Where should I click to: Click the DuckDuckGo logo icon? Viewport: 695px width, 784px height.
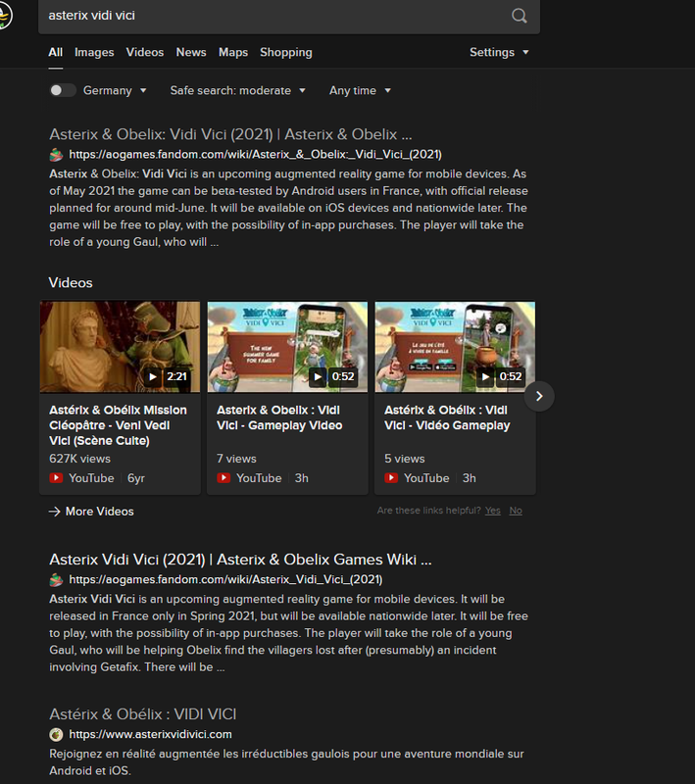click(4, 15)
